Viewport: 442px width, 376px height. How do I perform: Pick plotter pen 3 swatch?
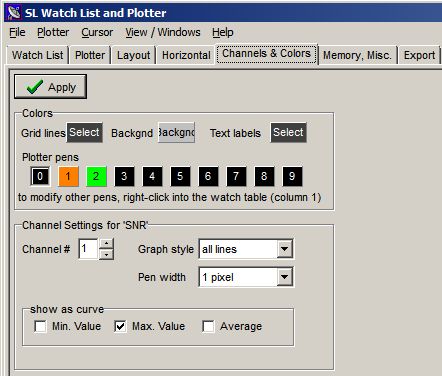click(124, 176)
